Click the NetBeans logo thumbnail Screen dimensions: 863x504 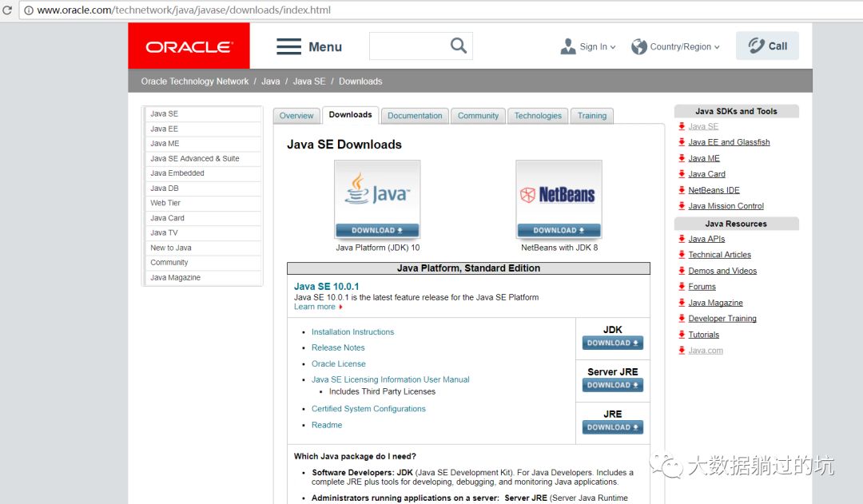pyautogui.click(x=559, y=192)
